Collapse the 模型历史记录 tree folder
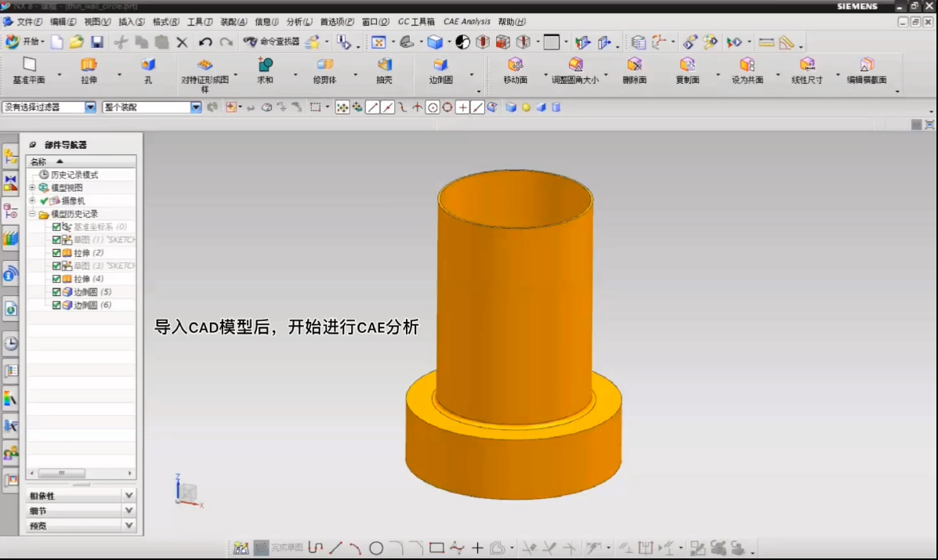This screenshot has height=560, width=938. tap(33, 214)
